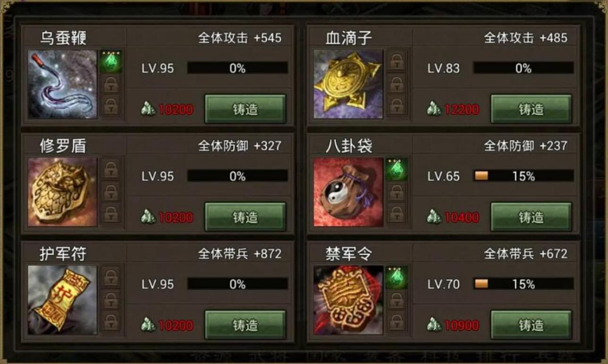Unlock bottom locked slot of 修罗盾

(111, 214)
